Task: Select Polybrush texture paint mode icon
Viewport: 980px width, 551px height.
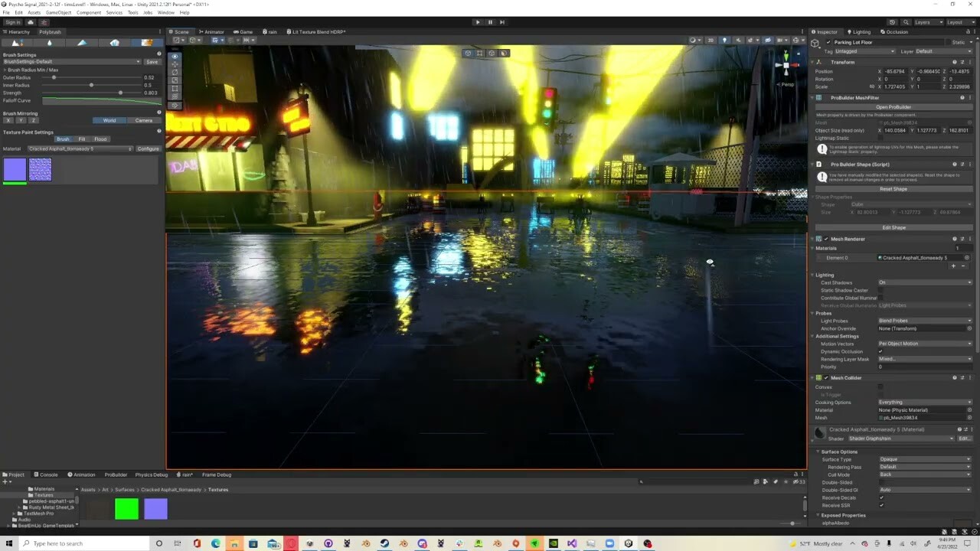Action: [147, 43]
